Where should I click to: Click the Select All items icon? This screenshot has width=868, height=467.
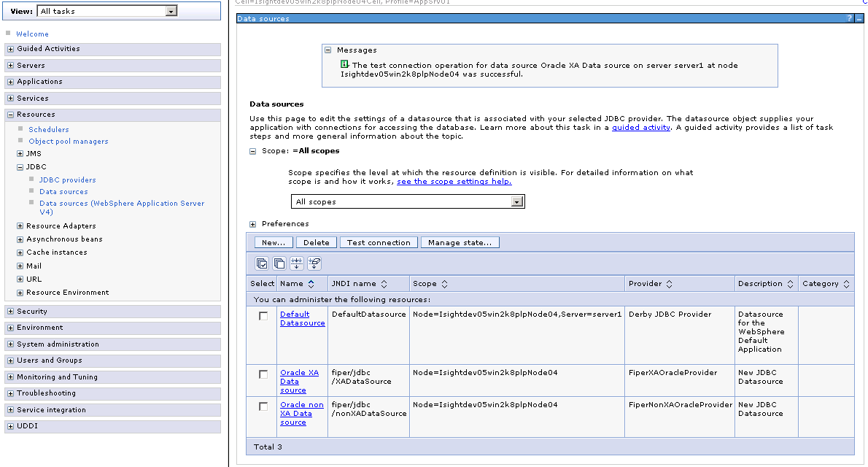[x=262, y=263]
